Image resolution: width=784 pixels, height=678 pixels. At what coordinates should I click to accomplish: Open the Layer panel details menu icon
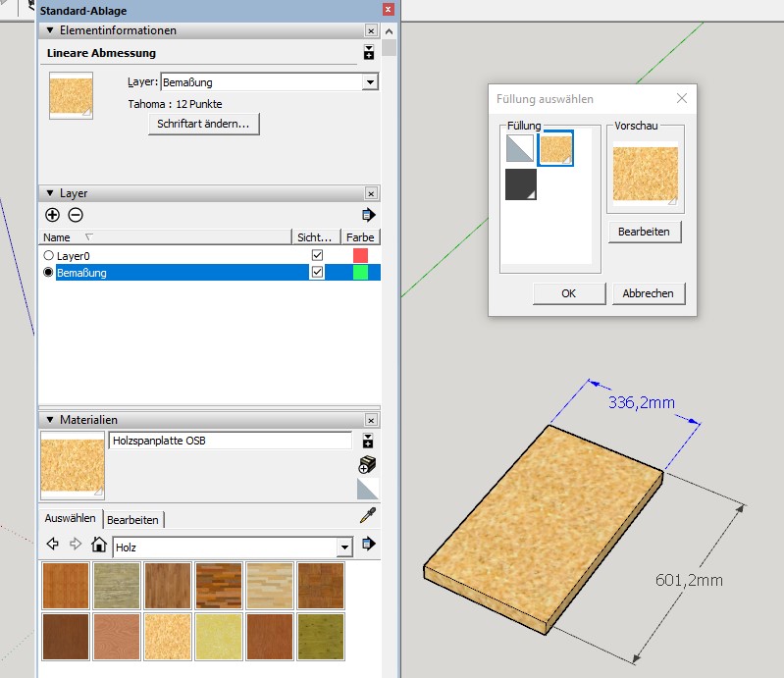point(369,215)
